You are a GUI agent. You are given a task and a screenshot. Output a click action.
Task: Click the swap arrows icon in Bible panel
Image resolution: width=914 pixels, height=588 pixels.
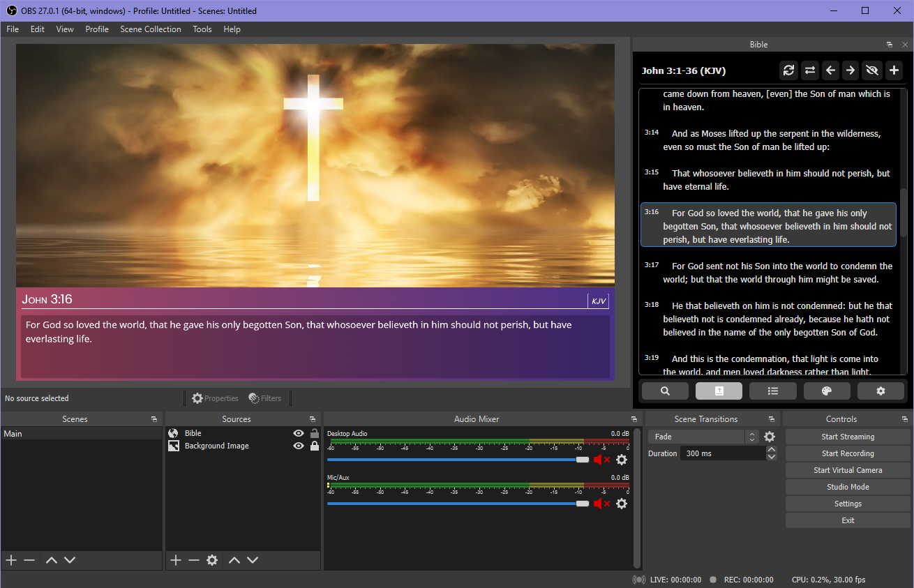[809, 70]
